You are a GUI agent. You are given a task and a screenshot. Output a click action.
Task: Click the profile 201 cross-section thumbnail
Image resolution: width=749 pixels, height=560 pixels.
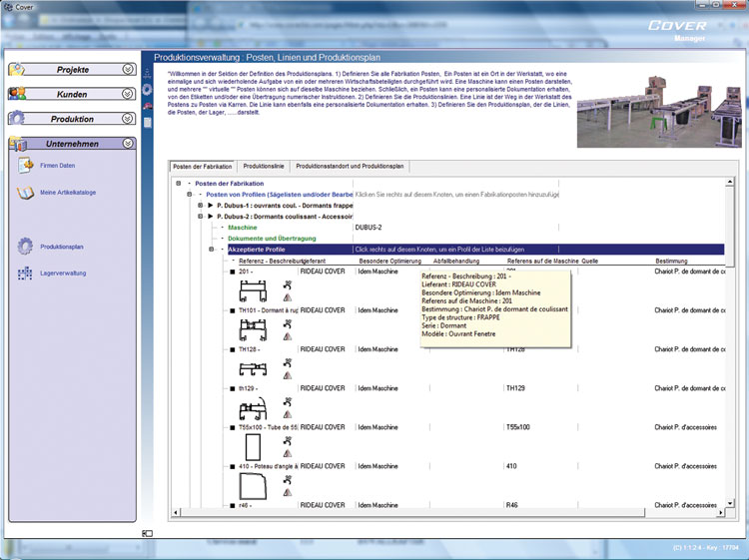(253, 291)
